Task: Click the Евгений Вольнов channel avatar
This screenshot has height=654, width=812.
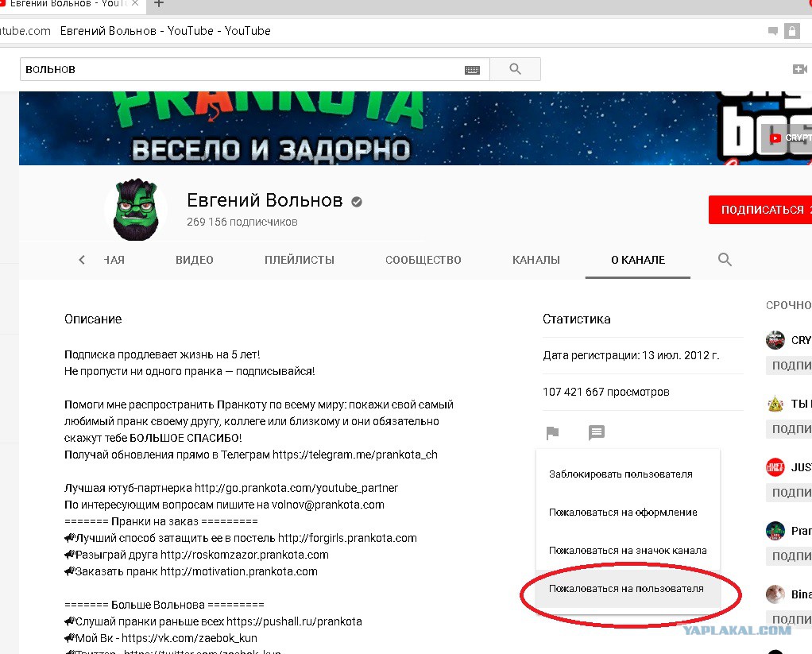Action: (136, 210)
